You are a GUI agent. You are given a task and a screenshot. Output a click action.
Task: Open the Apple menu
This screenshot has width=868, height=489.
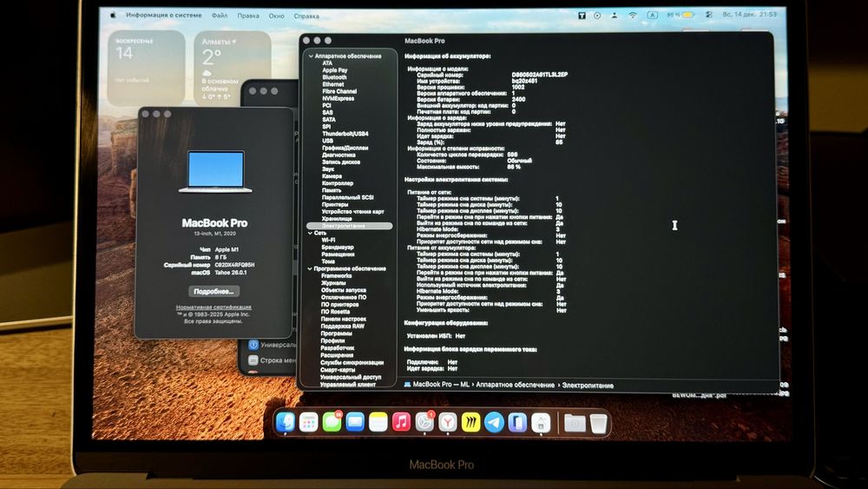point(113,16)
